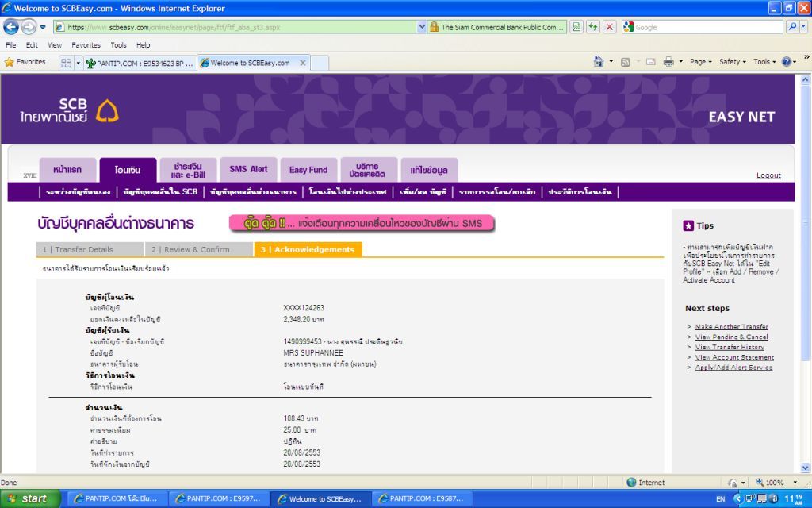Viewport: 812px width, 508px height.
Task: Click the address bar URL field
Action: pyautogui.click(x=236, y=27)
